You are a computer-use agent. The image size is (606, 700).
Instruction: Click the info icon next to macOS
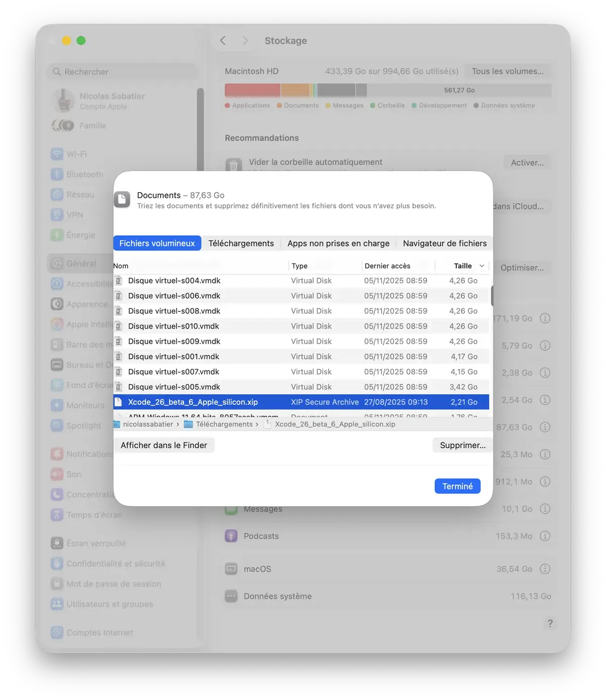click(545, 569)
